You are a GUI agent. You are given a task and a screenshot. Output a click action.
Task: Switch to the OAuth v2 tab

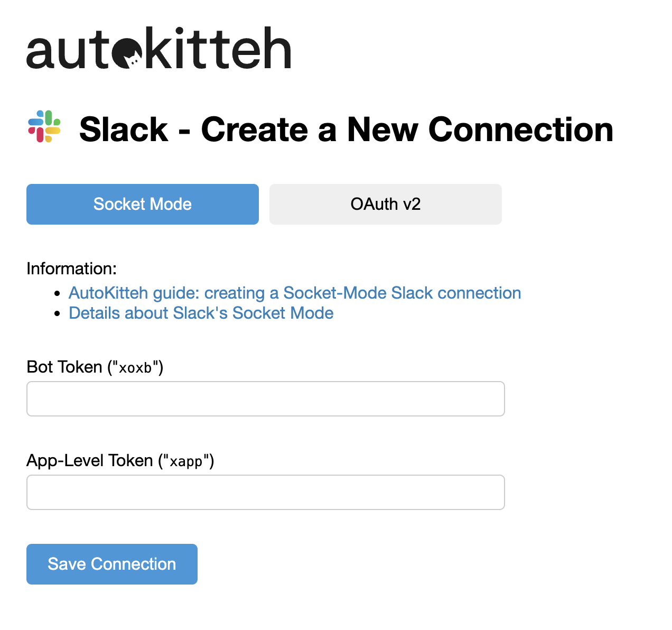[x=386, y=204]
